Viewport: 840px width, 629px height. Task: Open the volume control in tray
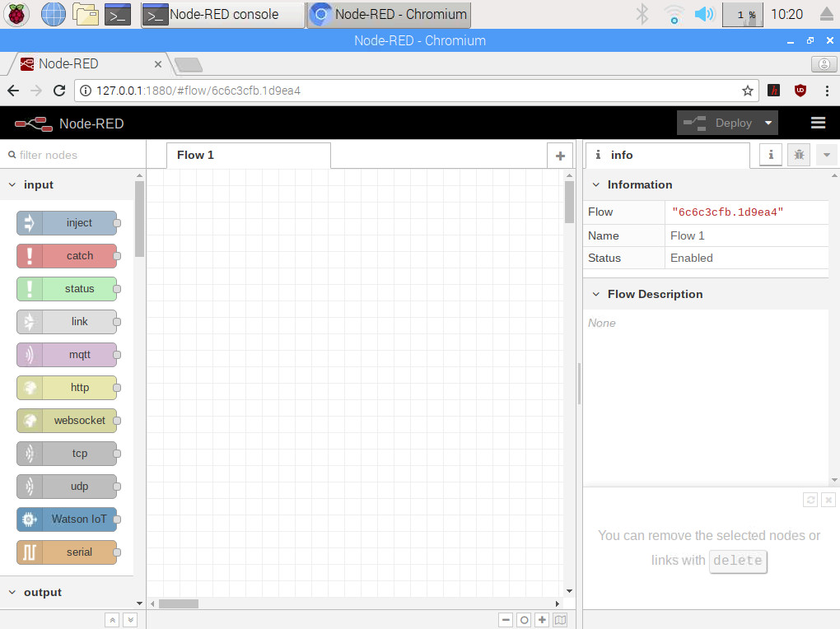pyautogui.click(x=704, y=15)
